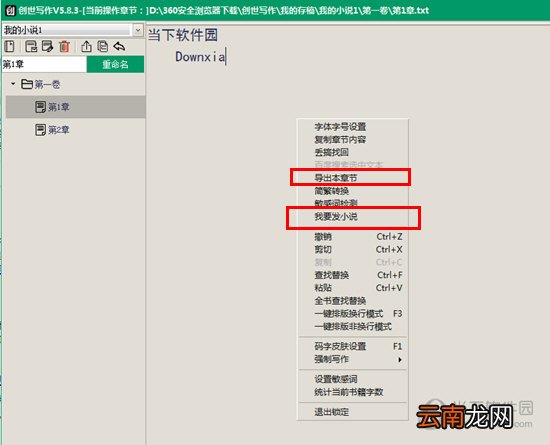This screenshot has width=550, height=445.
Task: Choose 导出本章节 from the context menu
Action: [353, 178]
